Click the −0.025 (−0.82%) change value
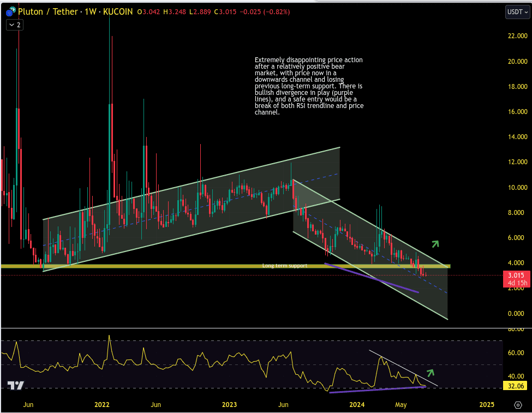 [265, 12]
